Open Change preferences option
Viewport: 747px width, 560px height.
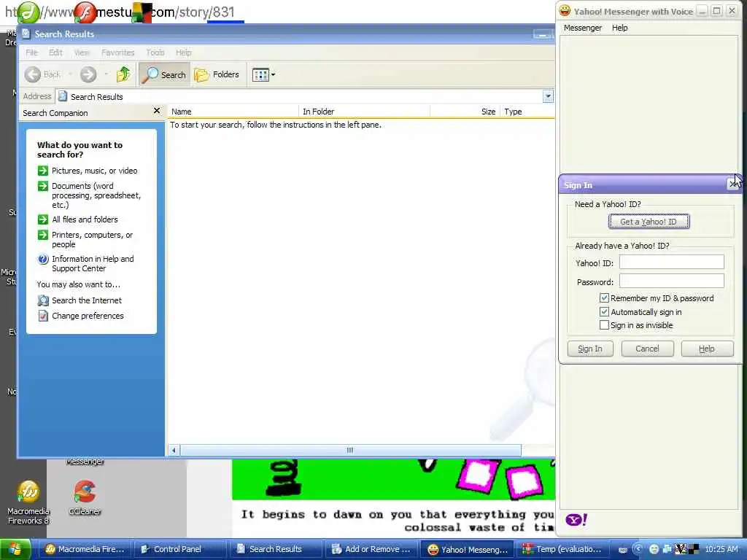coord(88,316)
